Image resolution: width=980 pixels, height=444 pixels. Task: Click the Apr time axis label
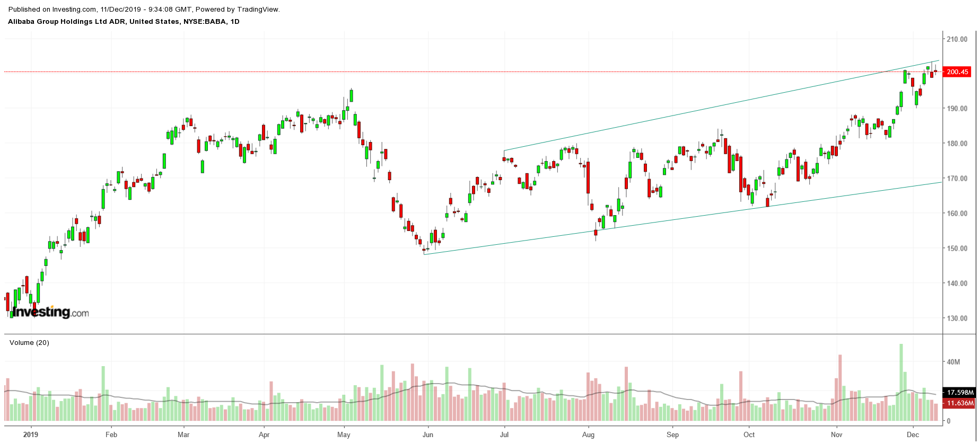pyautogui.click(x=264, y=434)
